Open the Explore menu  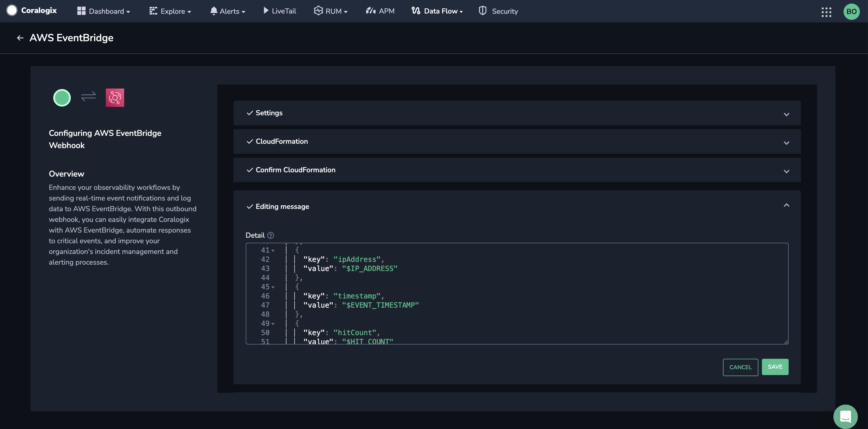click(170, 11)
